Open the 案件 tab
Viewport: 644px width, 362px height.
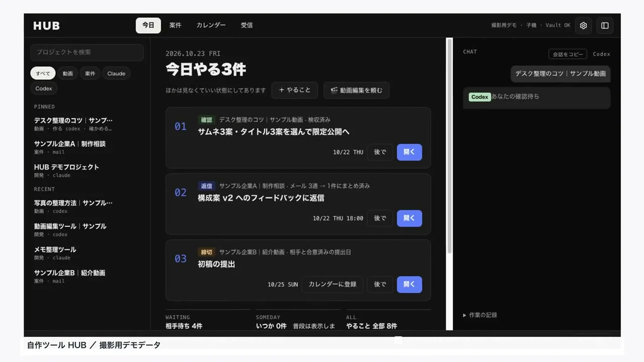176,25
